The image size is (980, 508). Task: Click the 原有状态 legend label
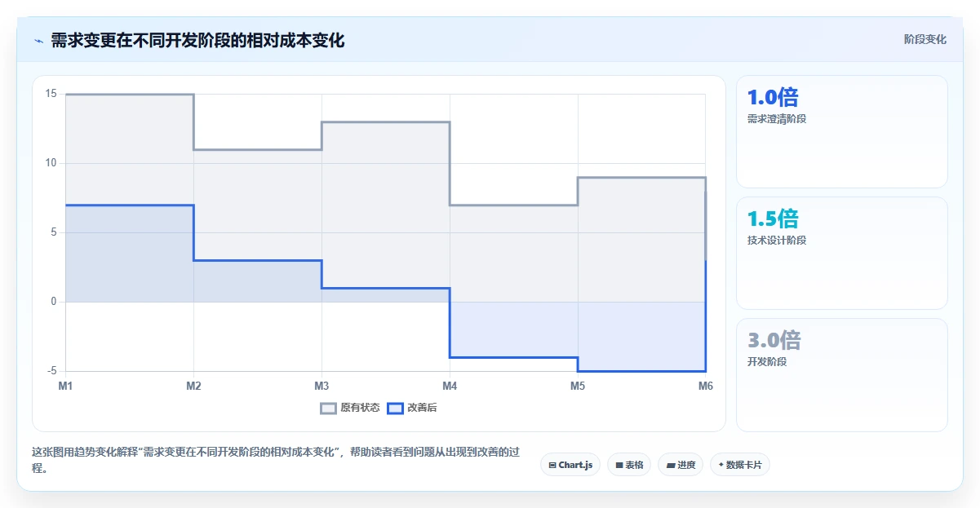[x=360, y=408]
